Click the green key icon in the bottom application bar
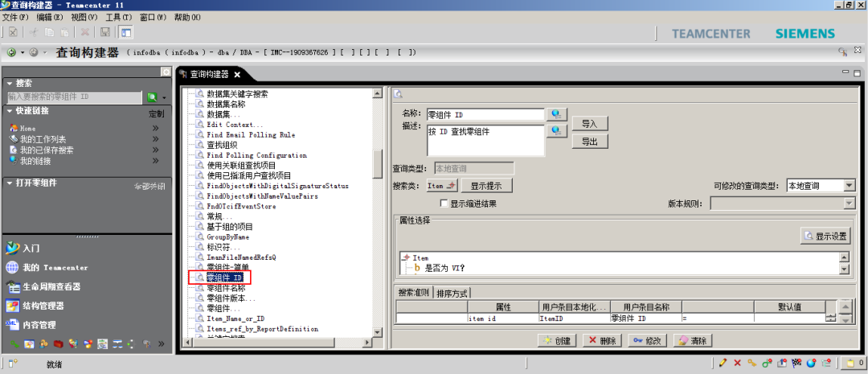 coord(15,344)
